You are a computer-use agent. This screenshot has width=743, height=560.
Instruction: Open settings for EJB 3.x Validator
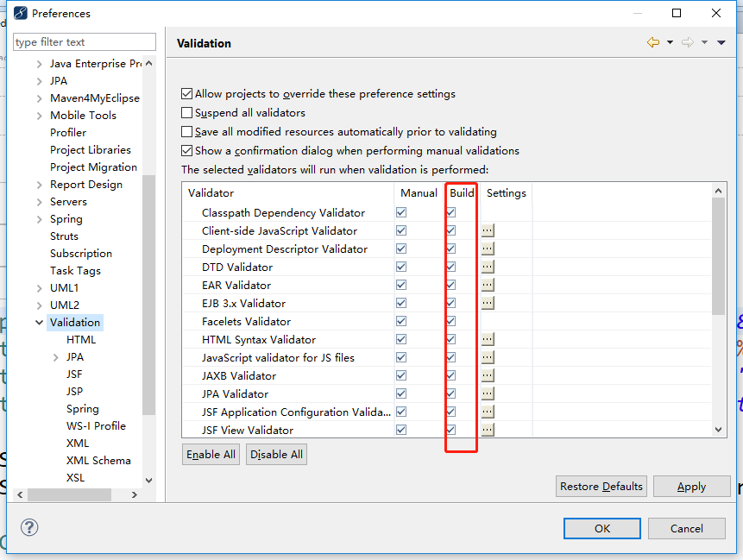tap(488, 303)
